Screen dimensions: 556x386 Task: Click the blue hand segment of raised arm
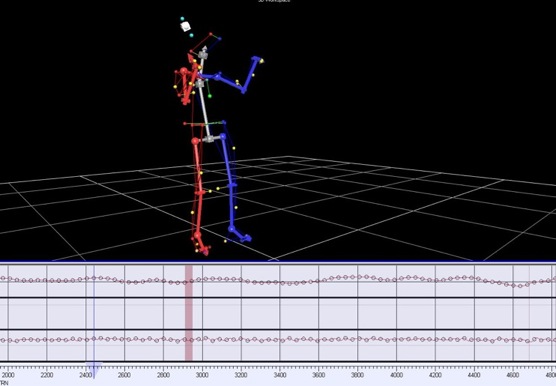pos(256,58)
